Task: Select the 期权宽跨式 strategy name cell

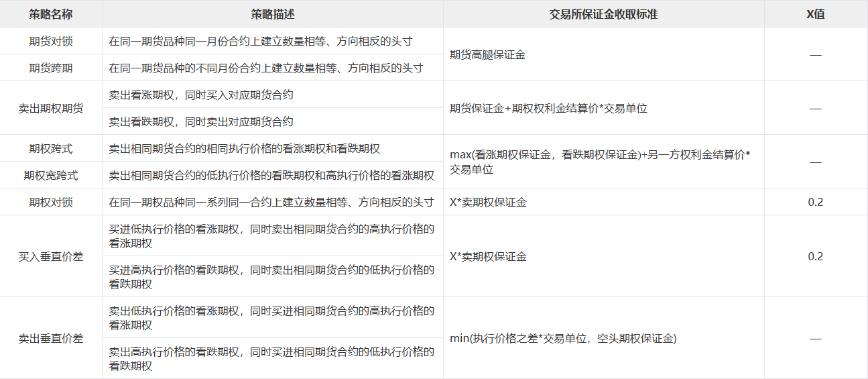Action: coord(51,175)
